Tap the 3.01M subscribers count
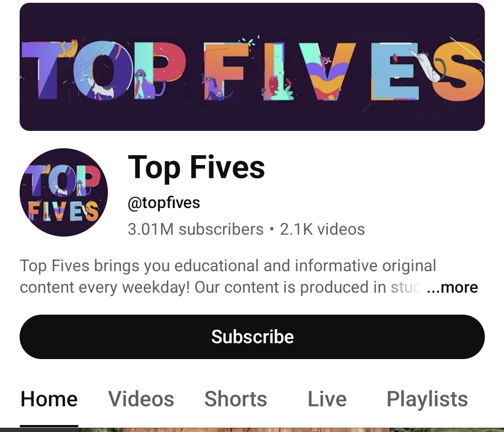The height and width of the screenshot is (432, 504). click(x=195, y=230)
